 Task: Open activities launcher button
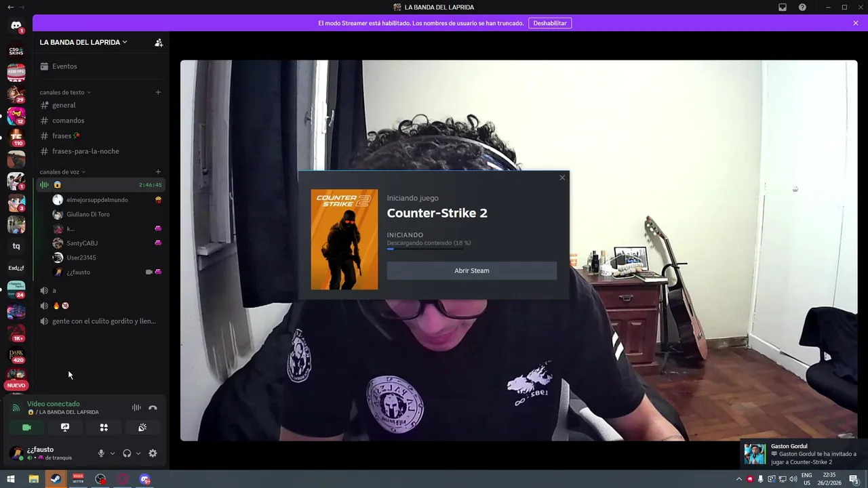(x=104, y=428)
